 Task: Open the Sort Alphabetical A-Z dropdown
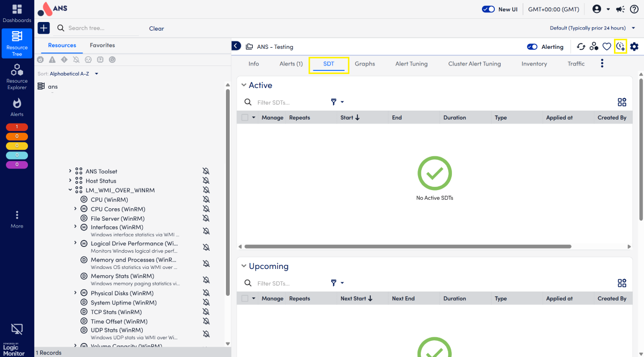pyautogui.click(x=74, y=74)
